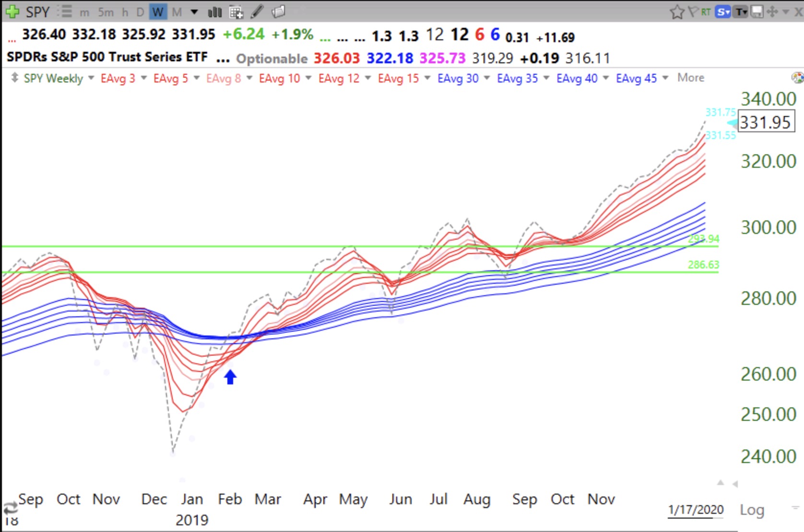Click the floppy disk save icon
Screen dimensions: 804x532
tap(757, 11)
